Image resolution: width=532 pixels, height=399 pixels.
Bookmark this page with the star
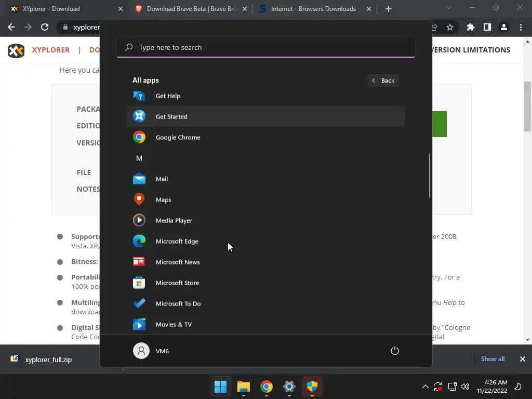(x=450, y=27)
